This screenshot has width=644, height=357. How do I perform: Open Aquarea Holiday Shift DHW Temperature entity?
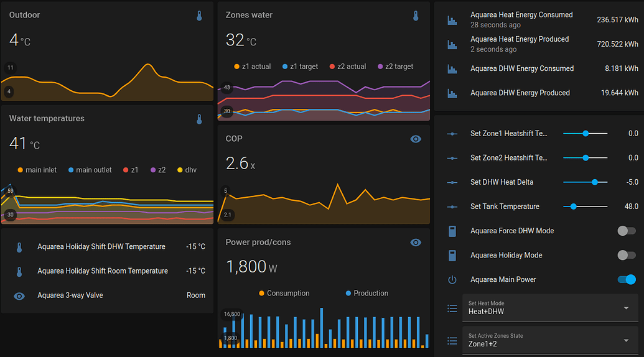click(101, 247)
